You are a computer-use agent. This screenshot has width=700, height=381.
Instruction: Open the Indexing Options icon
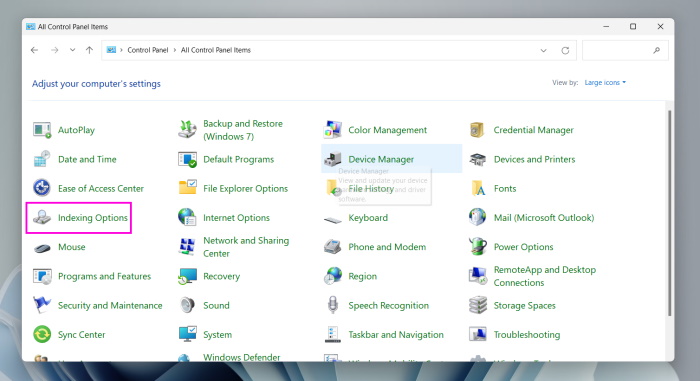point(42,218)
